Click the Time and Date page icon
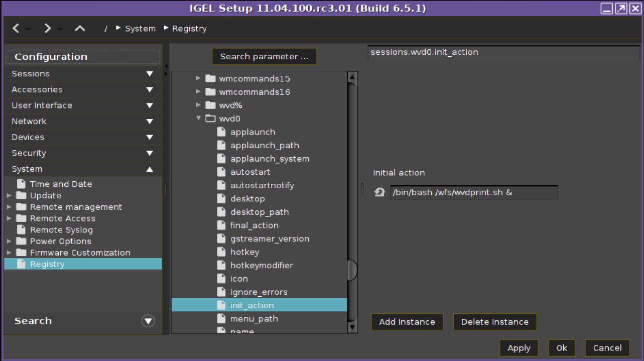This screenshot has width=644, height=361. [x=21, y=184]
